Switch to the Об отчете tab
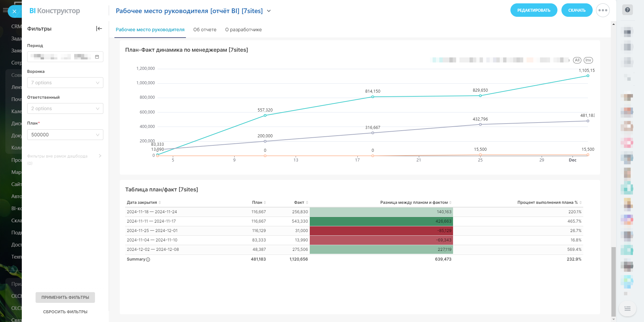The image size is (644, 322). click(x=205, y=30)
